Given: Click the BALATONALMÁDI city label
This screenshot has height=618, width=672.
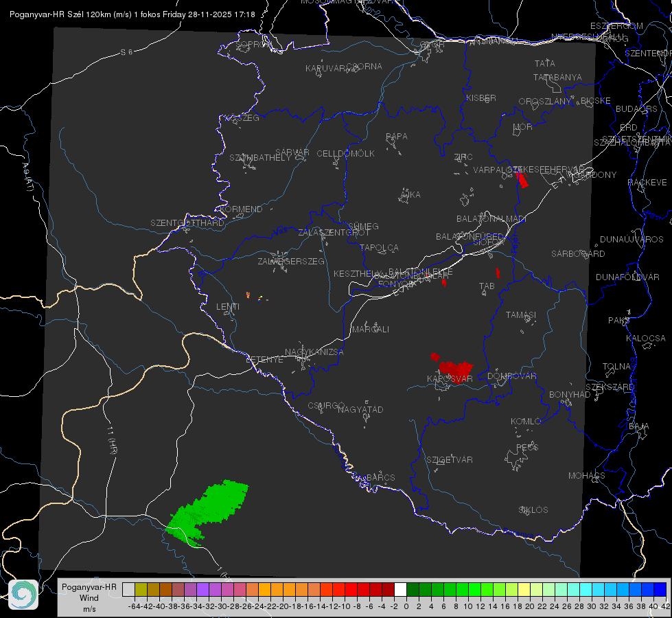Looking at the screenshot, I should (x=491, y=219).
